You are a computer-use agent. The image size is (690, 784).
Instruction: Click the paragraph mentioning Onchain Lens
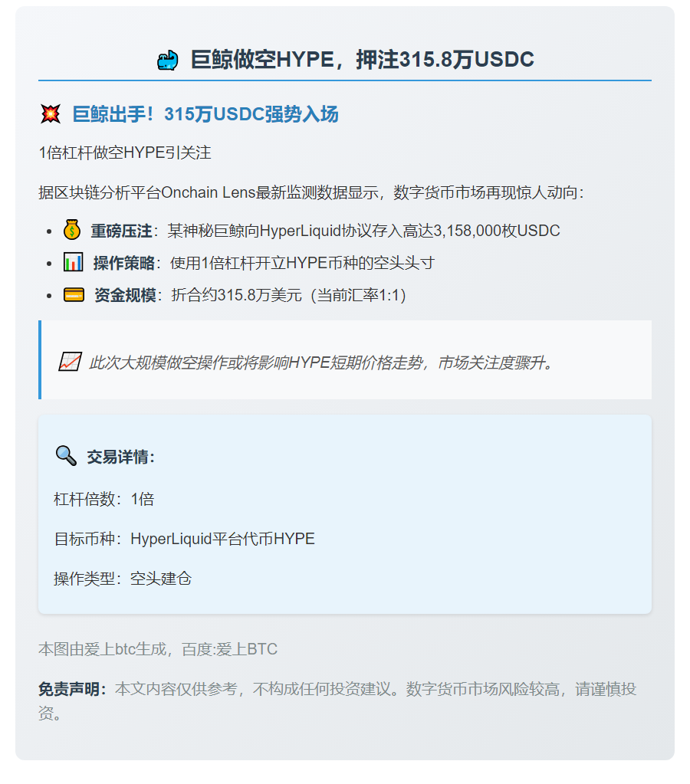pos(311,192)
